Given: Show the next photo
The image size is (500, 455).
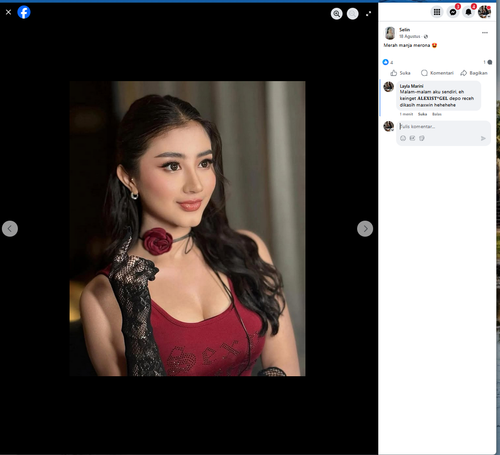Looking at the screenshot, I should [365, 229].
